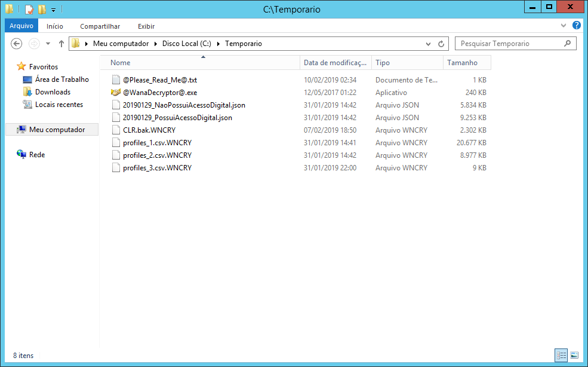Image resolution: width=588 pixels, height=367 pixels.
Task: Switch to large icons view
Action: click(x=574, y=355)
